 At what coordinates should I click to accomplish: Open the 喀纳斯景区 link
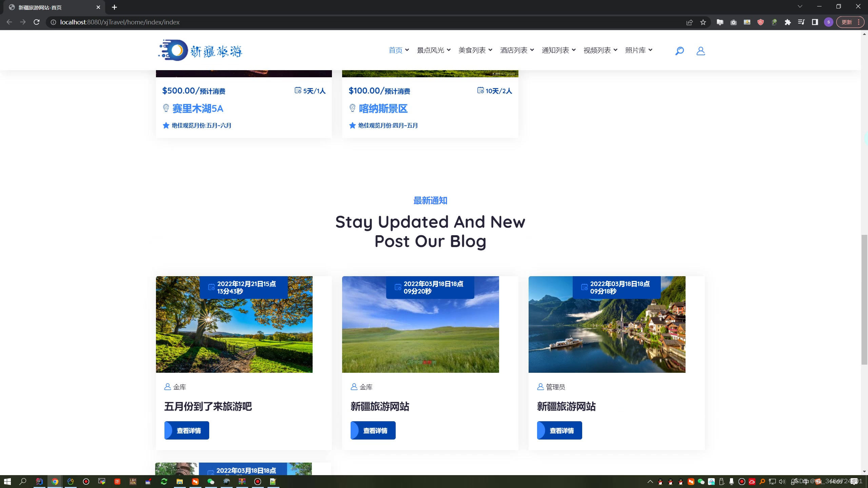(383, 108)
